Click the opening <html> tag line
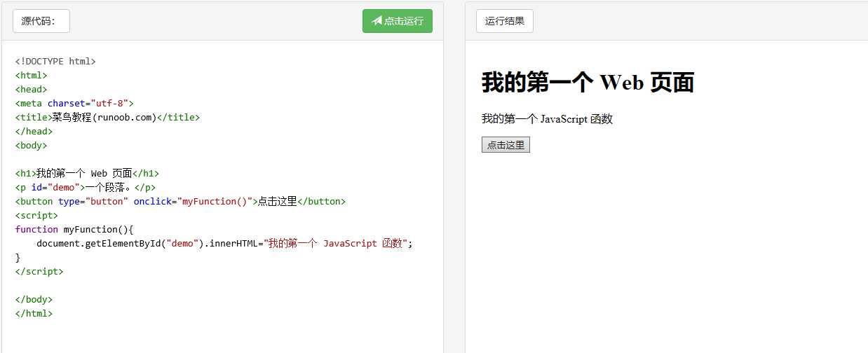The image size is (868, 353). pyautogui.click(x=31, y=75)
